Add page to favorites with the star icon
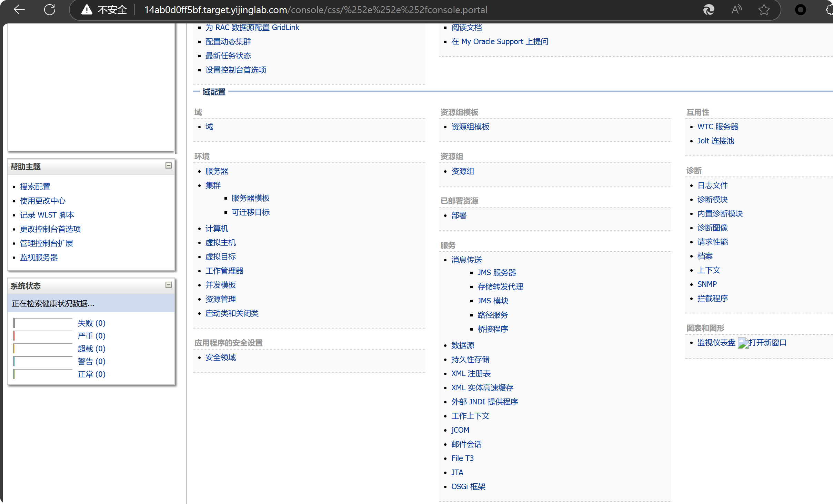The width and height of the screenshot is (833, 504). coord(764,10)
